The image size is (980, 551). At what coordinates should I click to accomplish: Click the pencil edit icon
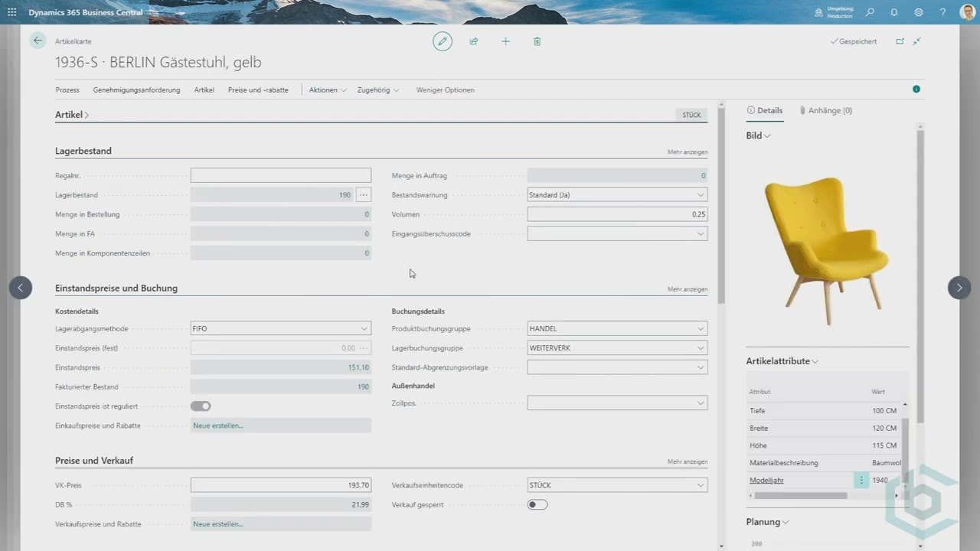tap(443, 41)
